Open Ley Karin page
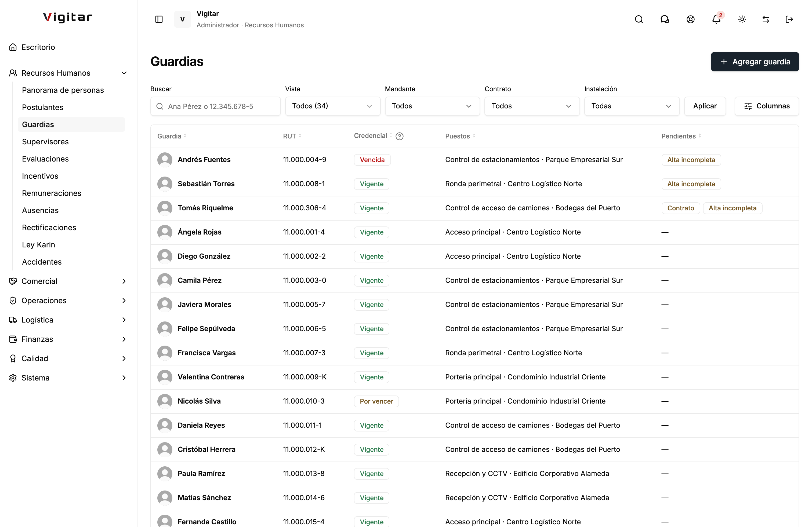 click(x=71, y=245)
